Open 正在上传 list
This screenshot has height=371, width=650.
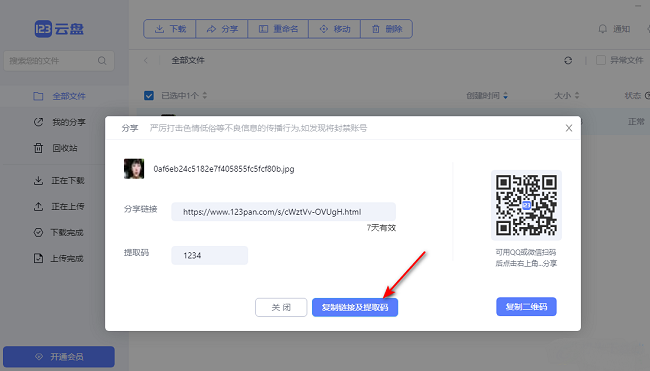click(x=59, y=206)
